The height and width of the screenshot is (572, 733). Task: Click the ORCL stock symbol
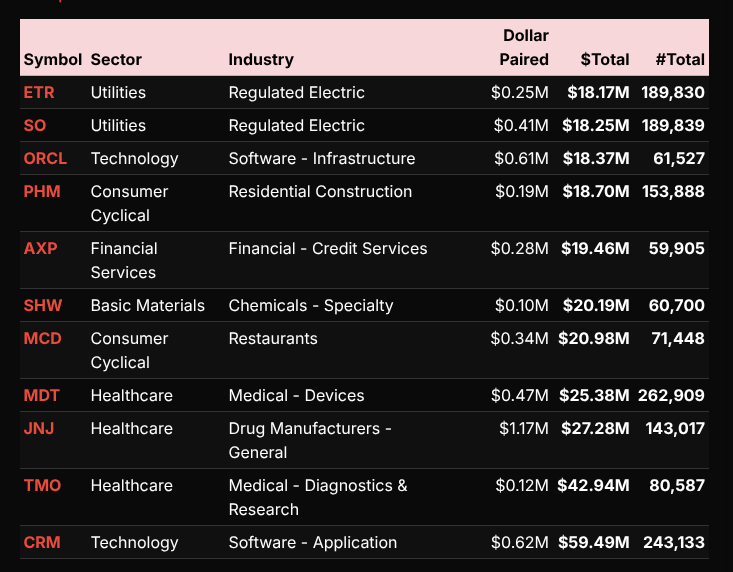45,159
